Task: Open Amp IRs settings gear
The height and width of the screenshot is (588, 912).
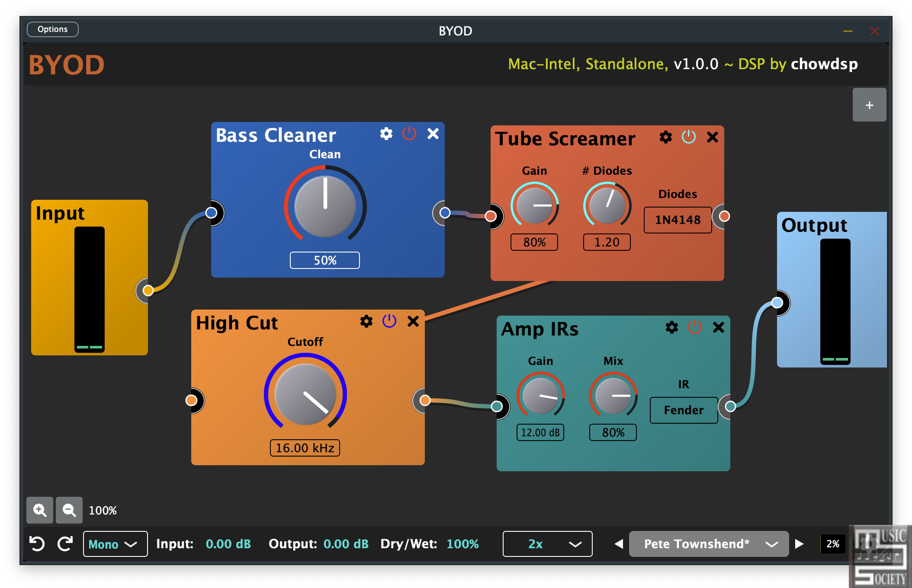Action: pos(672,328)
